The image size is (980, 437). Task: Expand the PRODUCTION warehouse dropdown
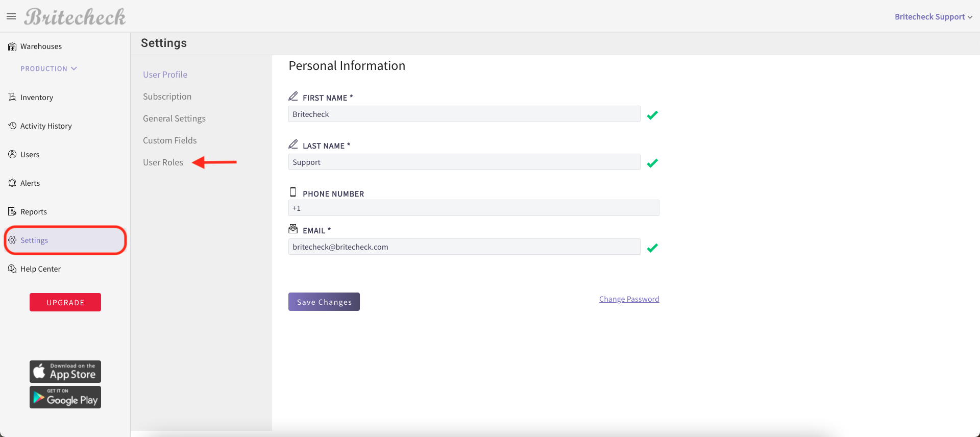coord(48,68)
